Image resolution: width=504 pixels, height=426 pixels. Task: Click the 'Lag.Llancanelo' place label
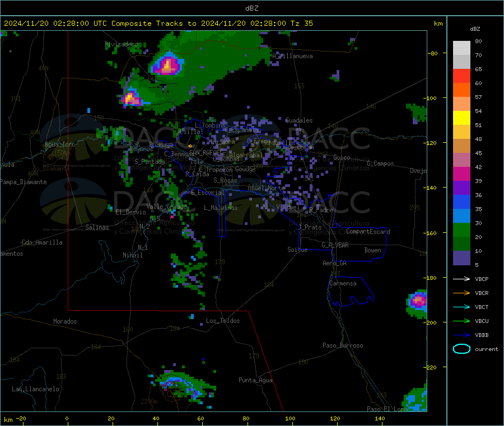[35, 389]
